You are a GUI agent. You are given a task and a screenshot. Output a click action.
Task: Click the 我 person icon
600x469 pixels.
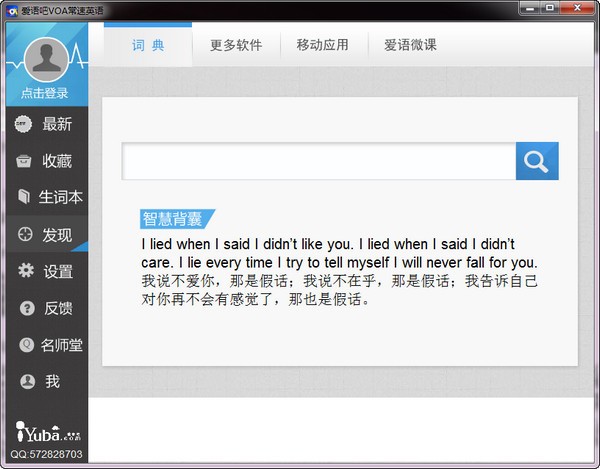coord(28,381)
